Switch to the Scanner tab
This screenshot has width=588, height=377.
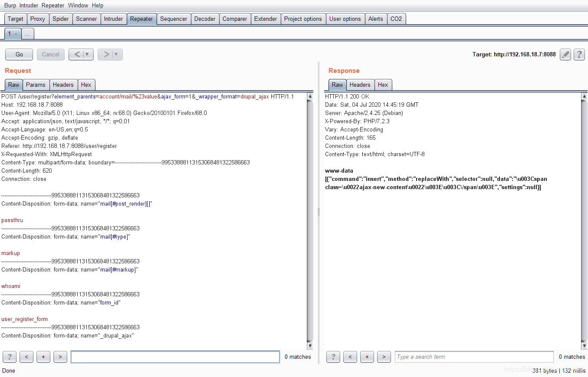[x=86, y=19]
